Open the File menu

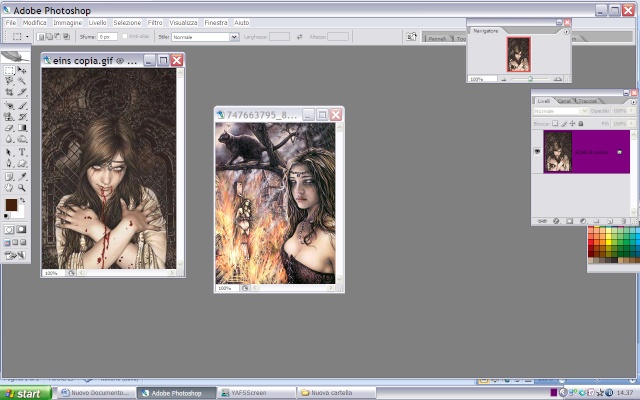tap(11, 22)
